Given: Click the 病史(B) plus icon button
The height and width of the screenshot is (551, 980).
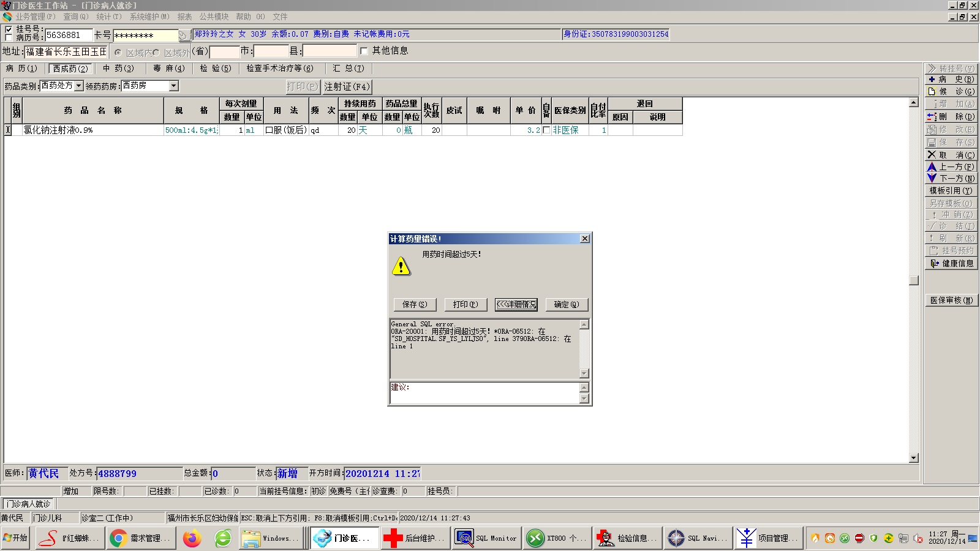Looking at the screenshot, I should 951,80.
